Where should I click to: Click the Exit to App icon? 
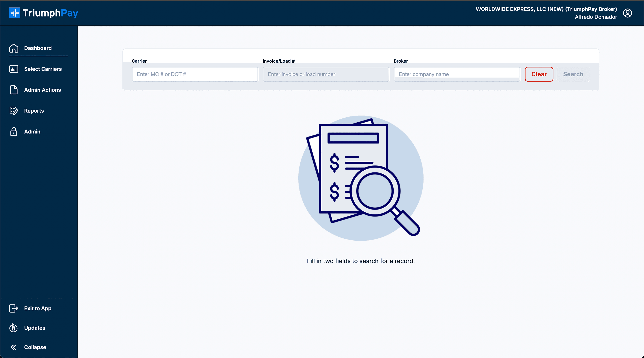tap(14, 308)
